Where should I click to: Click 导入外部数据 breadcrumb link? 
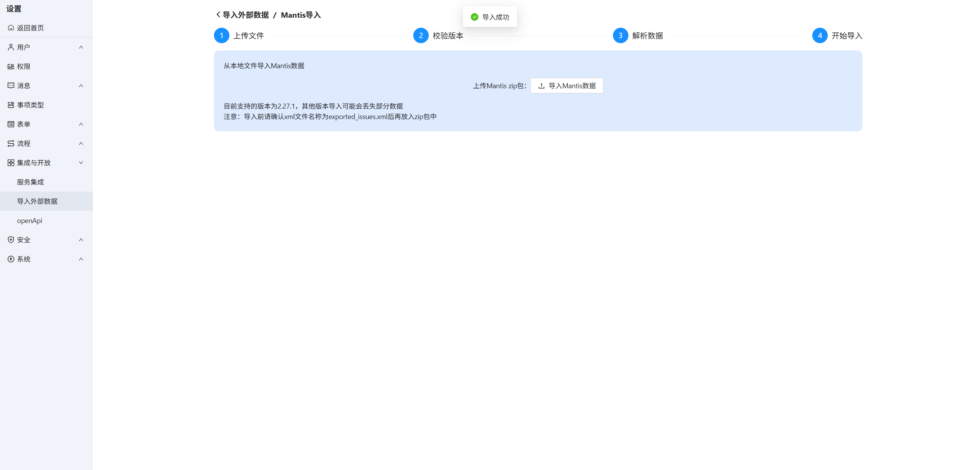[x=246, y=15]
